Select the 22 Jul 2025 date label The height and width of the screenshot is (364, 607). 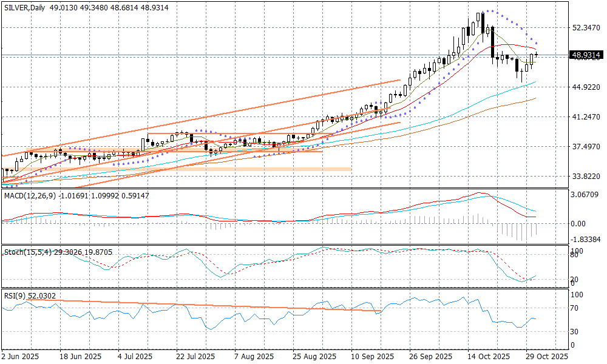pos(194,356)
